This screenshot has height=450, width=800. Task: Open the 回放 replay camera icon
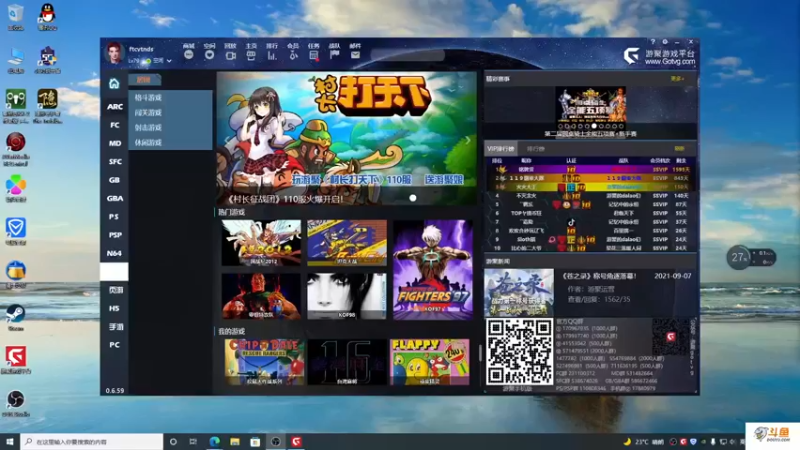point(230,55)
